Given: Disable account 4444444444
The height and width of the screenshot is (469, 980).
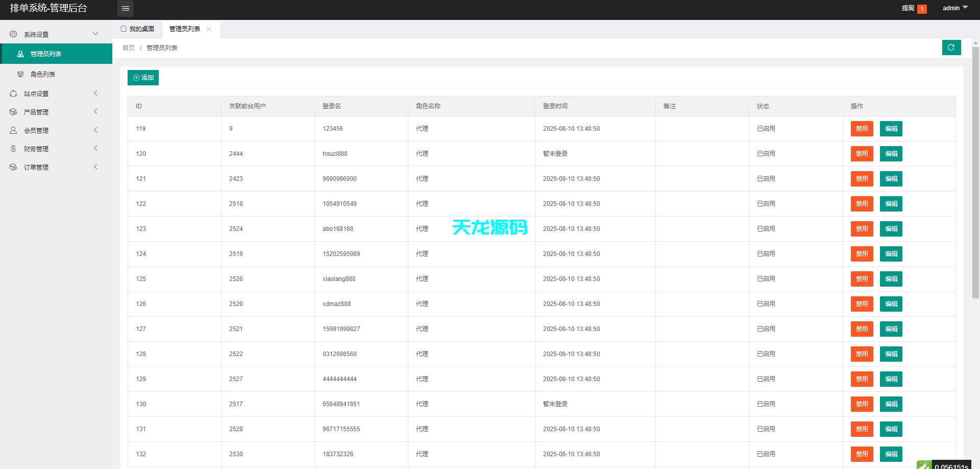Looking at the screenshot, I should (x=862, y=379).
